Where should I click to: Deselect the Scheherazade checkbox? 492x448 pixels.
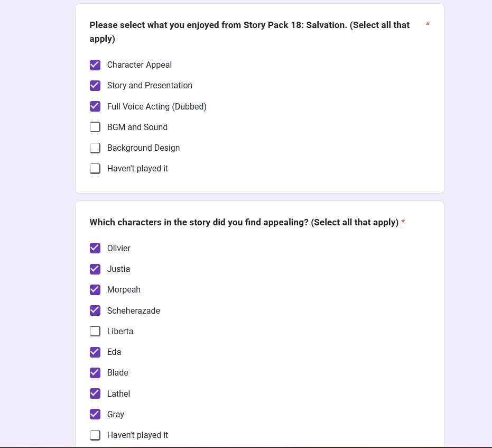coord(95,310)
